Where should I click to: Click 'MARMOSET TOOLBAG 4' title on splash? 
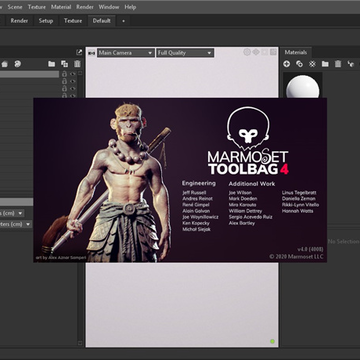coord(248,163)
